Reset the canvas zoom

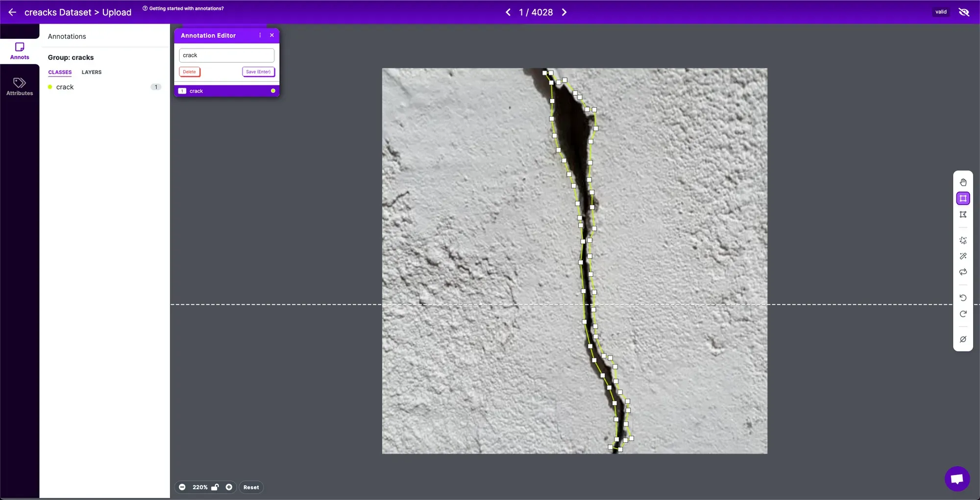point(251,487)
